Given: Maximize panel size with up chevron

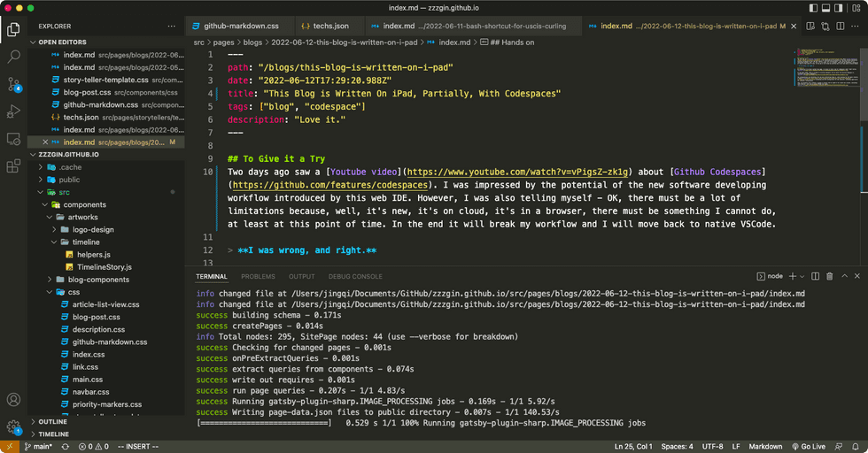Looking at the screenshot, I should [844, 276].
